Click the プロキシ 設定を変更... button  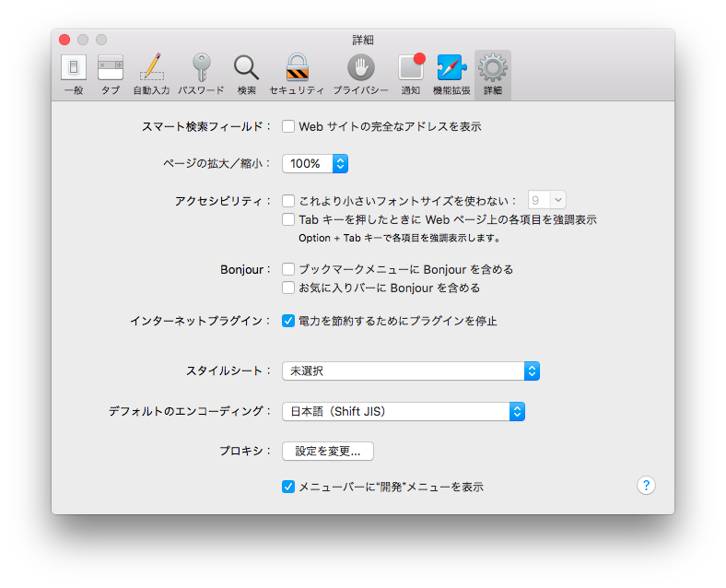pyautogui.click(x=328, y=451)
